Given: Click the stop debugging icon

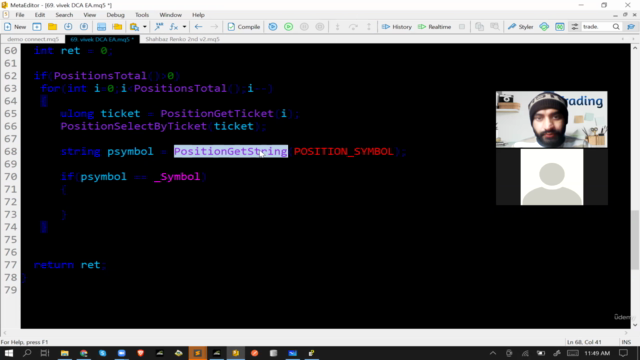Looking at the screenshot, I should (x=320, y=27).
